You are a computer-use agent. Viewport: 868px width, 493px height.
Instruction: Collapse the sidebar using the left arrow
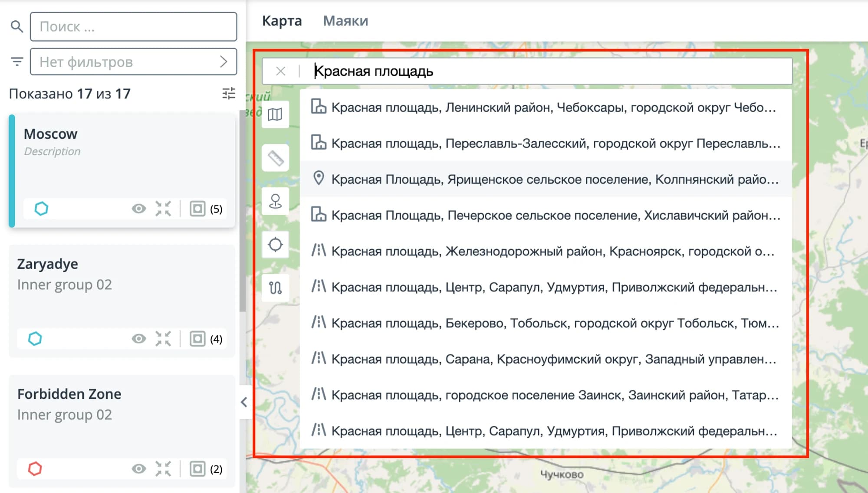[x=244, y=402]
